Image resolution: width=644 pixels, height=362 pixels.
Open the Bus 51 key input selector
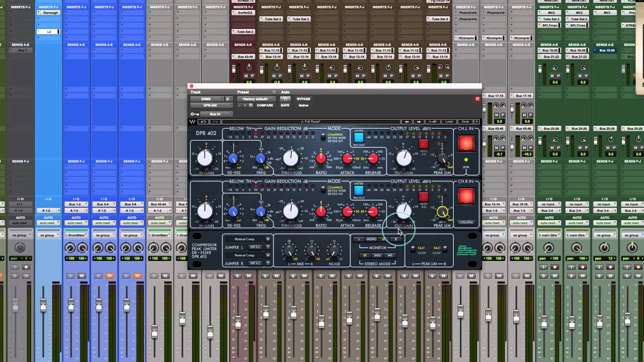215,114
